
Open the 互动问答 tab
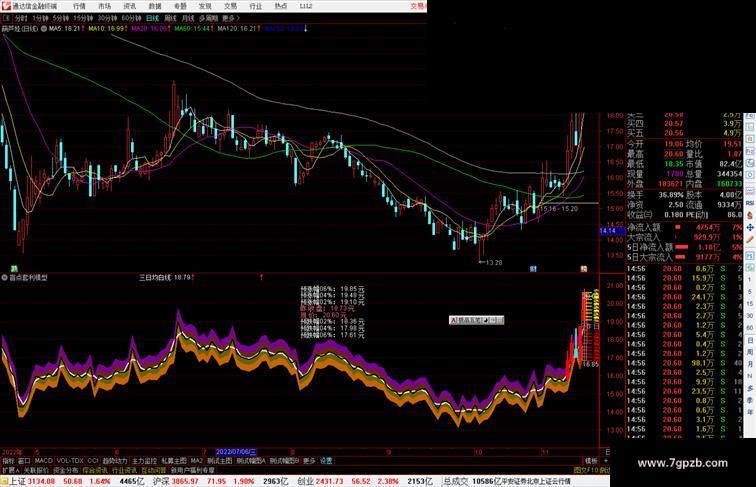click(x=153, y=470)
